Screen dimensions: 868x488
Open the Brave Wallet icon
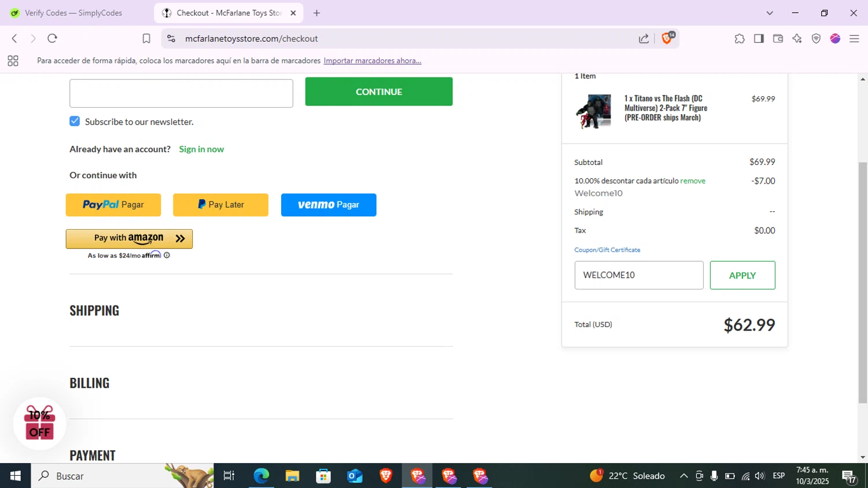tap(778, 38)
